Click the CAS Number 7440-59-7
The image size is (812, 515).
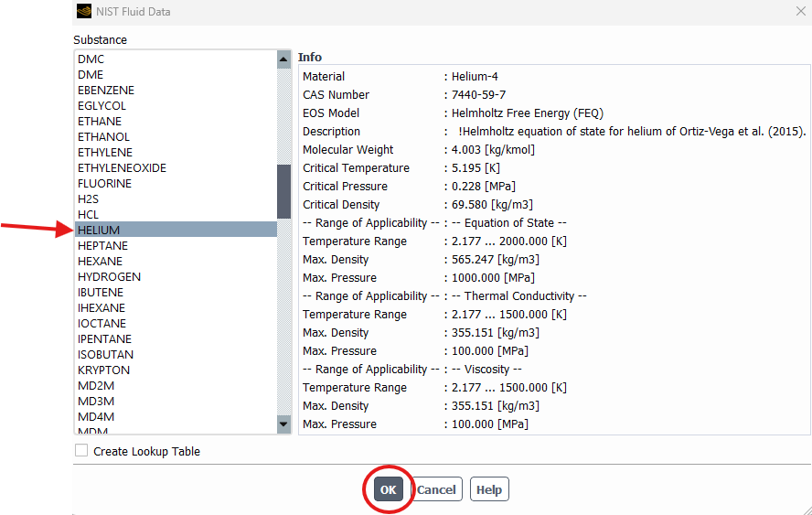point(478,95)
